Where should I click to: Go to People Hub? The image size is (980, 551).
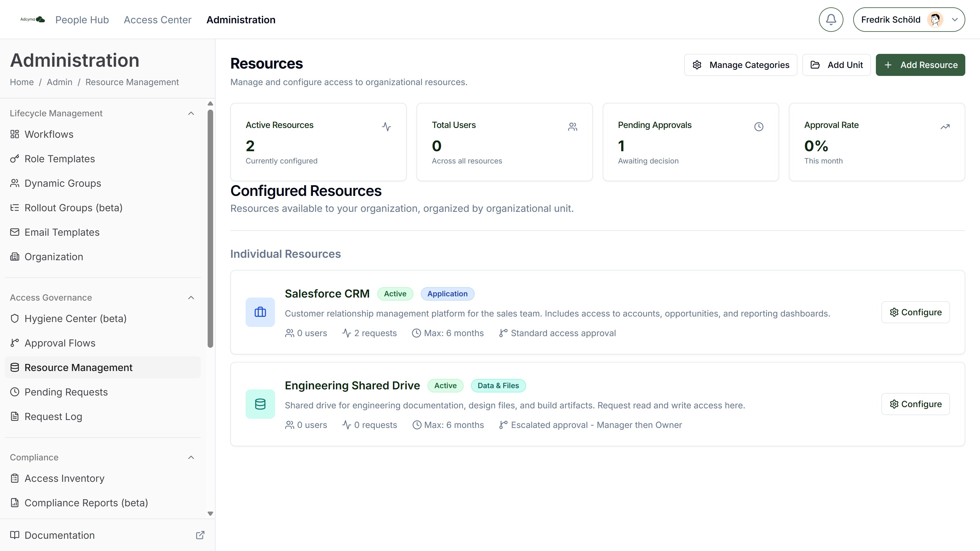point(82,20)
